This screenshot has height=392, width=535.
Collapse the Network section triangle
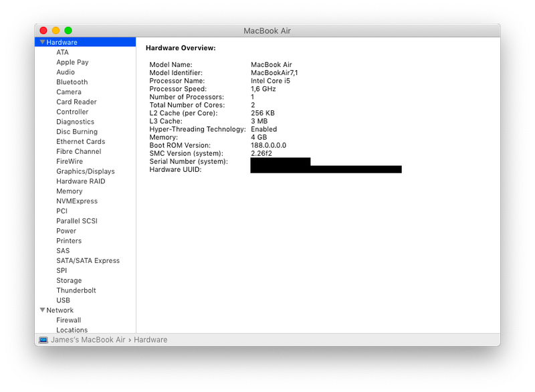point(42,310)
